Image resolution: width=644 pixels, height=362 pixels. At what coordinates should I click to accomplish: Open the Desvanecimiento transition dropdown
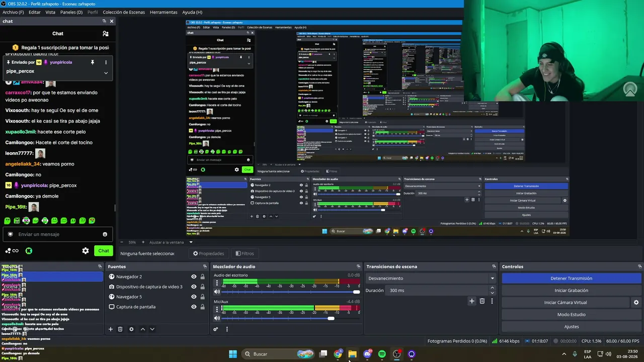pos(431,279)
